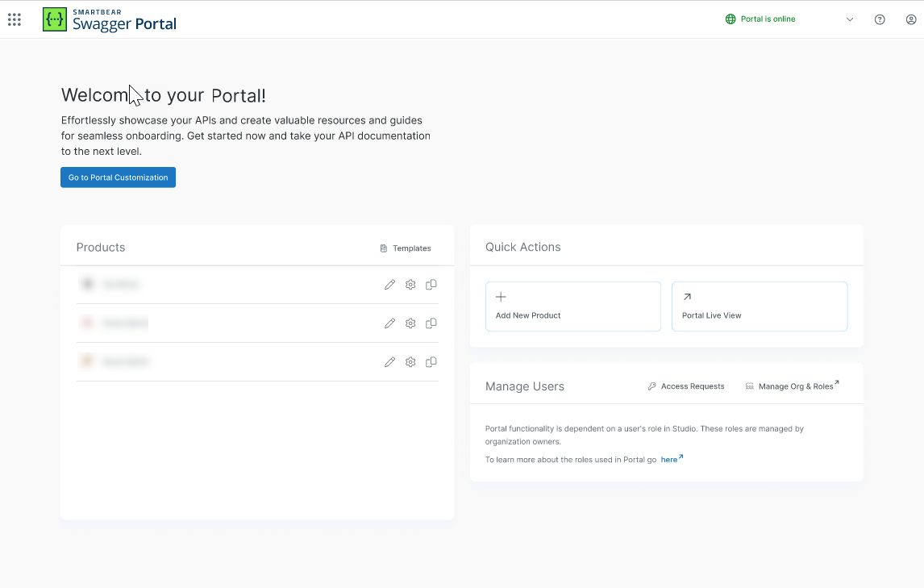Open settings gear for the first product
Viewport: 924px width, 588px height.
(410, 285)
